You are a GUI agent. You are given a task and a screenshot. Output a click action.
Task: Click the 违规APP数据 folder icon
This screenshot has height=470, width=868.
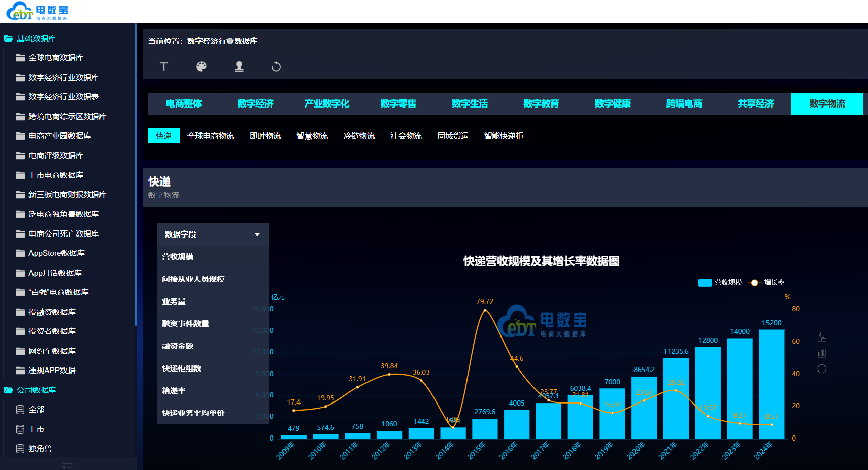click(19, 370)
